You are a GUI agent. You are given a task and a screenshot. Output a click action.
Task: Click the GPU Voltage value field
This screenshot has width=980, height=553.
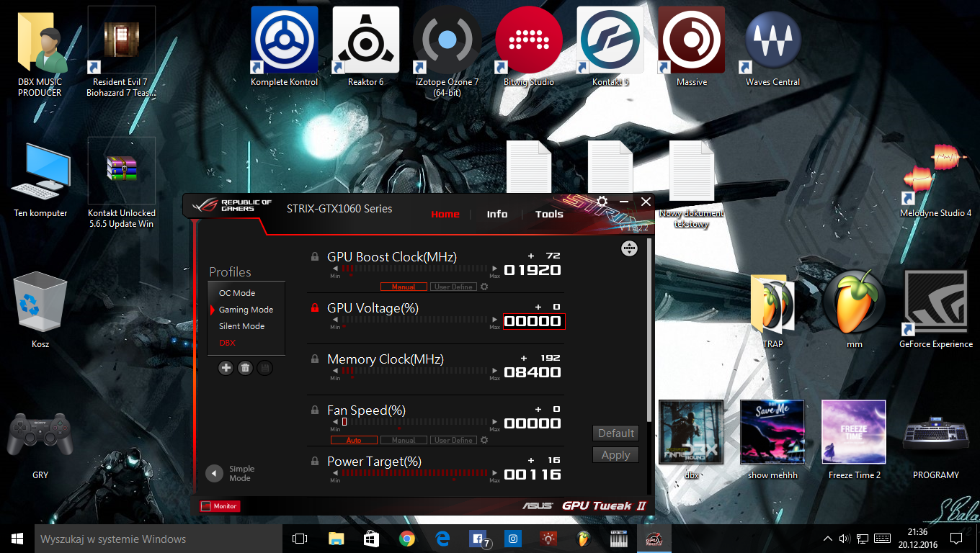click(534, 321)
